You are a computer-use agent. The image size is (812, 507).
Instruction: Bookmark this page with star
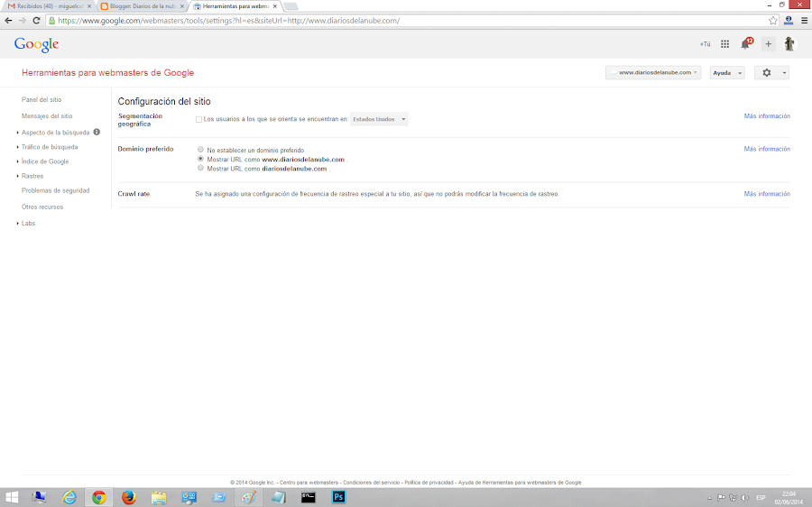click(772, 21)
